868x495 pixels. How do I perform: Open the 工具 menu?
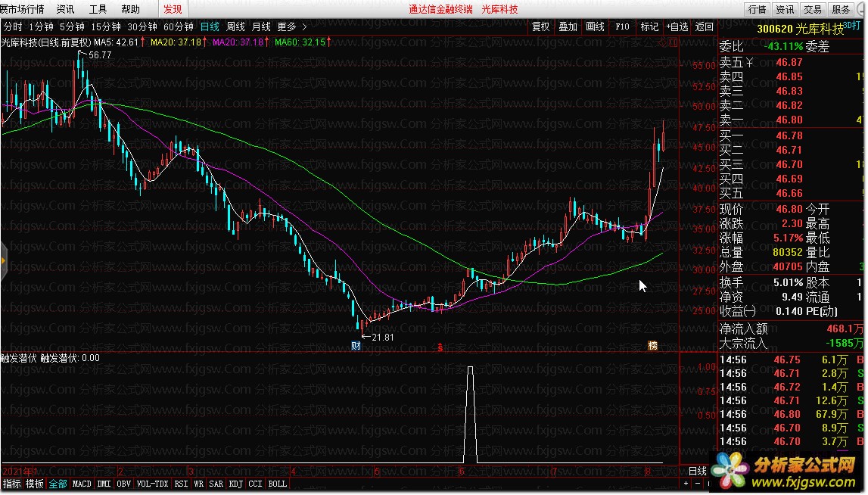98,9
